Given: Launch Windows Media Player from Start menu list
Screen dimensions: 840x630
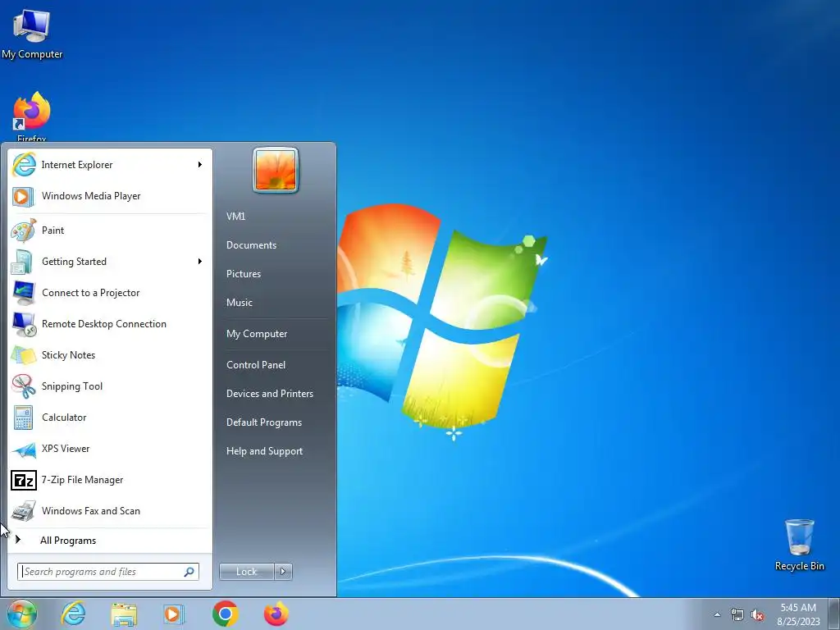Looking at the screenshot, I should 109,196.
